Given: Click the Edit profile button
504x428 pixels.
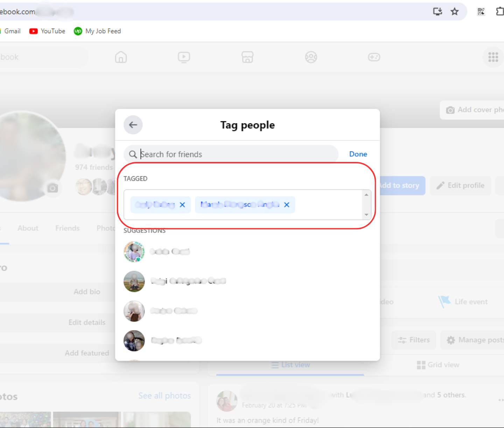Looking at the screenshot, I should pos(461,186).
